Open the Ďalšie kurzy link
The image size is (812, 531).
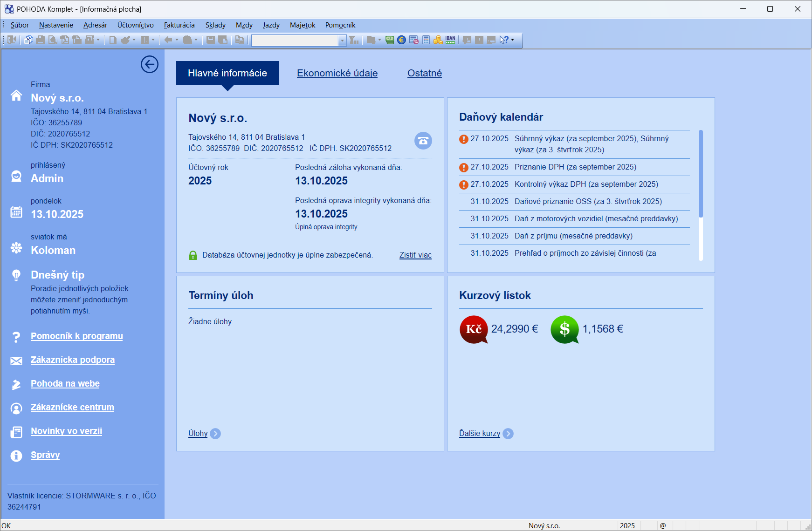pyautogui.click(x=479, y=433)
